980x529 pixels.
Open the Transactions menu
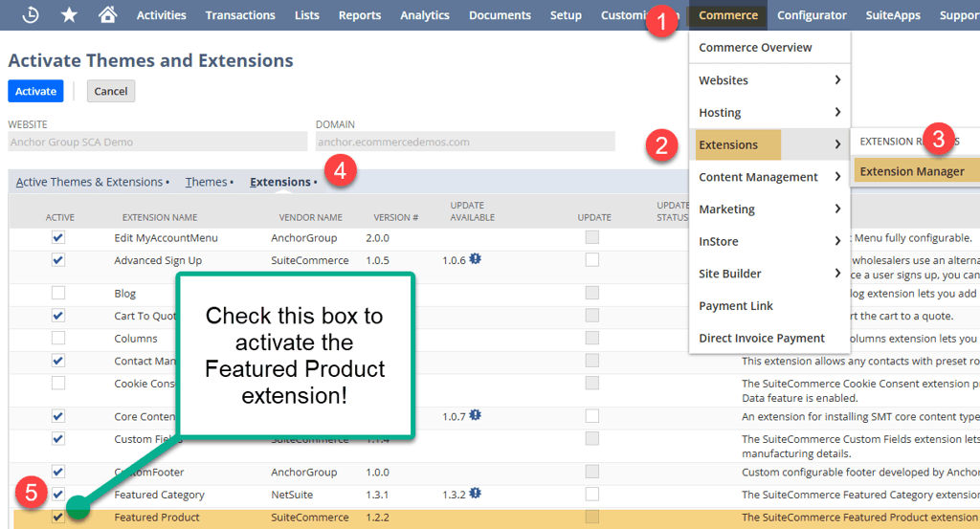pyautogui.click(x=240, y=15)
